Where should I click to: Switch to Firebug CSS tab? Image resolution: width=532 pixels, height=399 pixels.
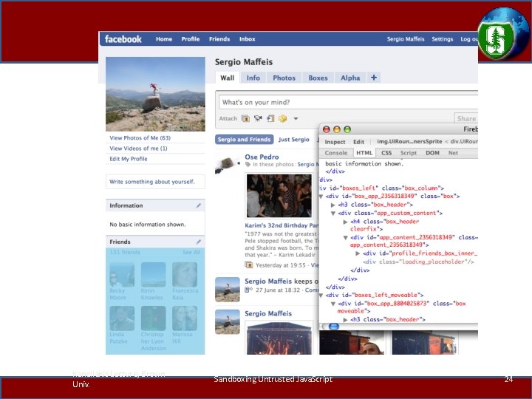pos(386,153)
